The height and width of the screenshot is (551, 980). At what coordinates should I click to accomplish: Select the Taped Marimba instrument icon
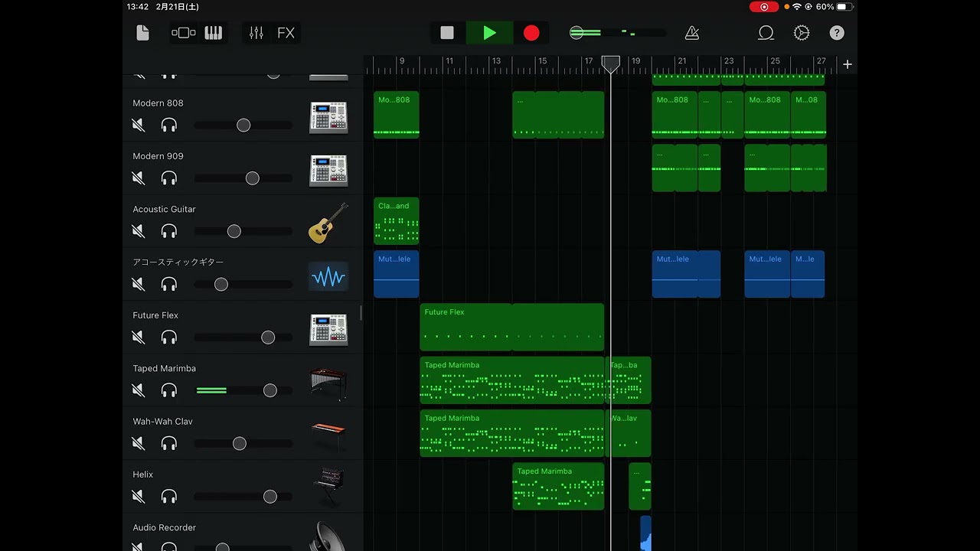(328, 384)
